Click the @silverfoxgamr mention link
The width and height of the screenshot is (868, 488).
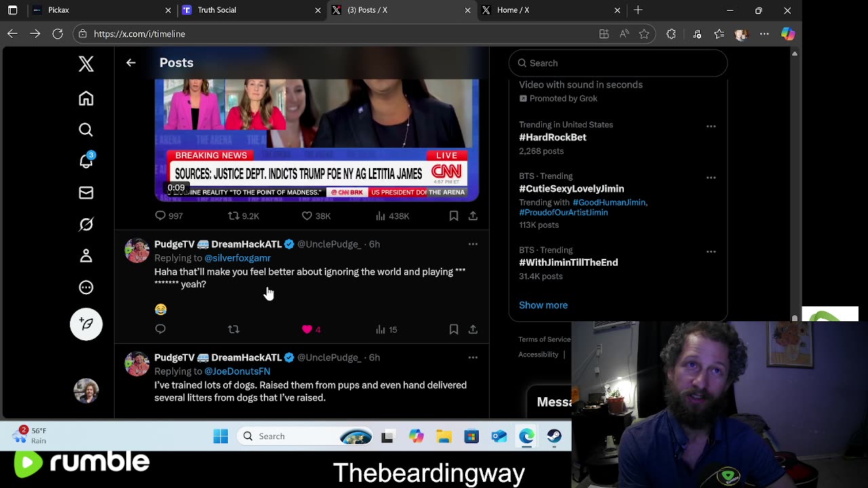[237, 258]
